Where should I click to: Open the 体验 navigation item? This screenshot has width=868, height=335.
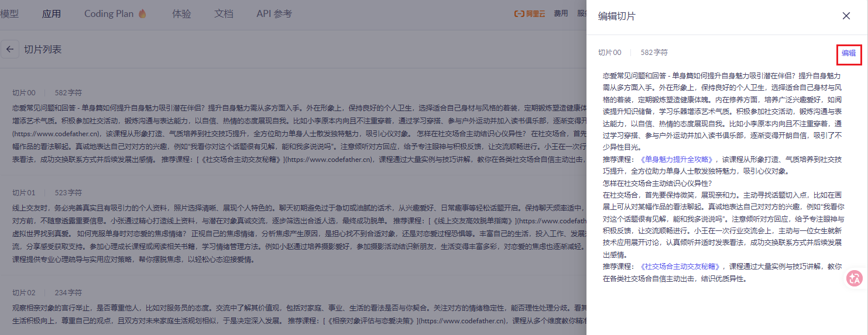pos(181,13)
